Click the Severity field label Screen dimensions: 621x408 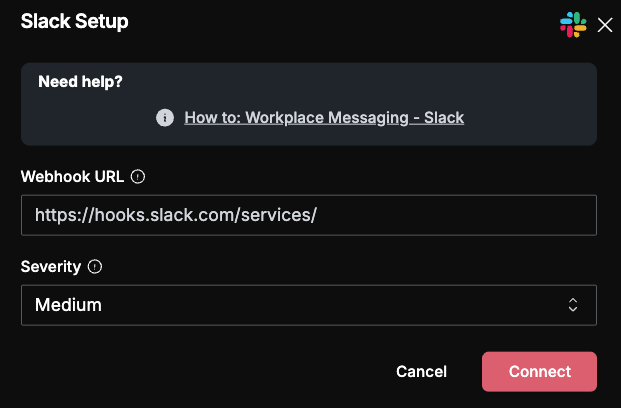click(x=51, y=267)
